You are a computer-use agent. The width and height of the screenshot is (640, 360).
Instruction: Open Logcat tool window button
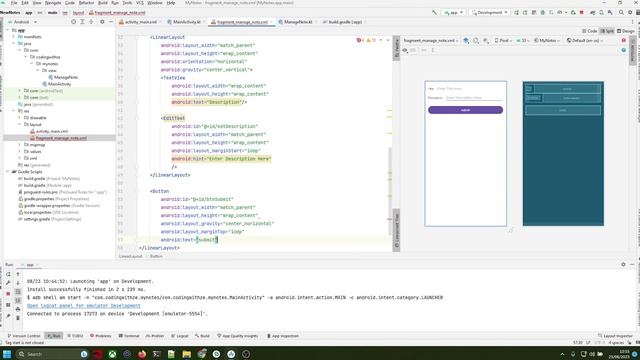(180, 336)
